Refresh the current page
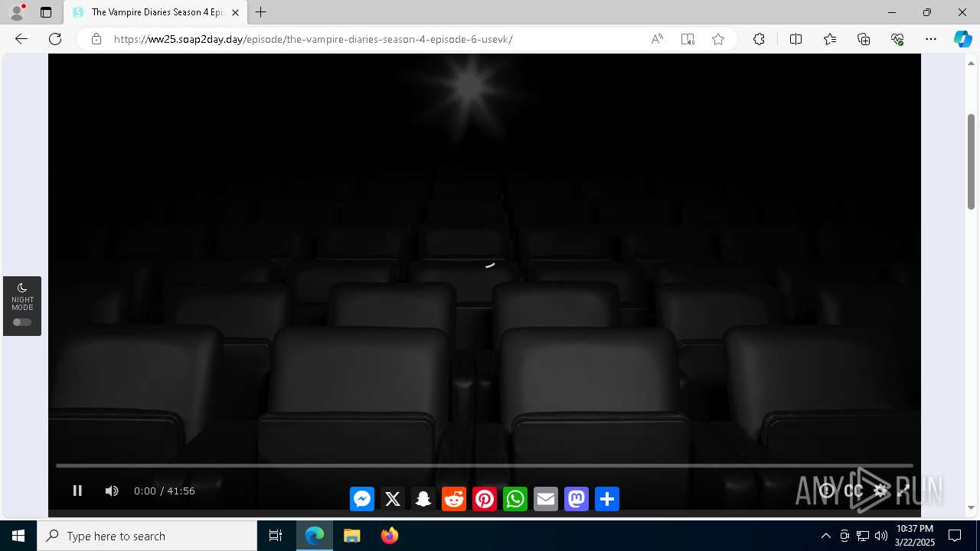Image resolution: width=980 pixels, height=551 pixels. click(x=55, y=39)
